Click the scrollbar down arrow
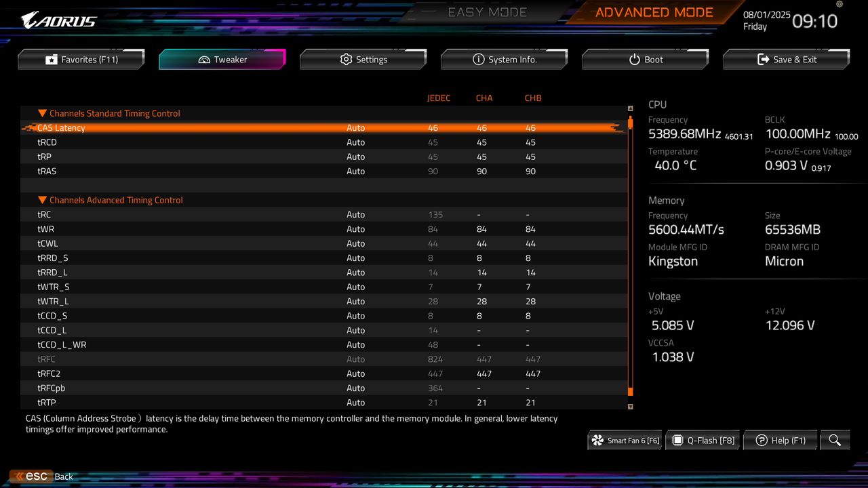Screen dimensions: 868x488 (x=630, y=407)
